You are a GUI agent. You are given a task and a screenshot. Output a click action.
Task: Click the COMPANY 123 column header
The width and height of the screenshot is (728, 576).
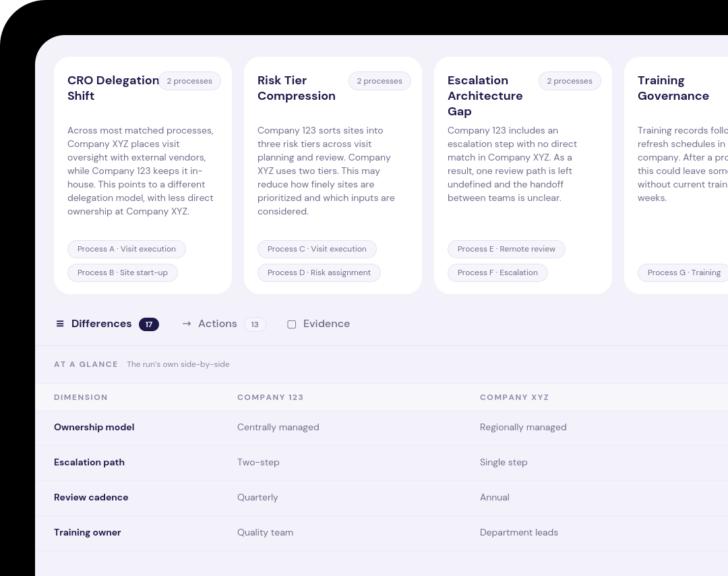click(x=270, y=398)
